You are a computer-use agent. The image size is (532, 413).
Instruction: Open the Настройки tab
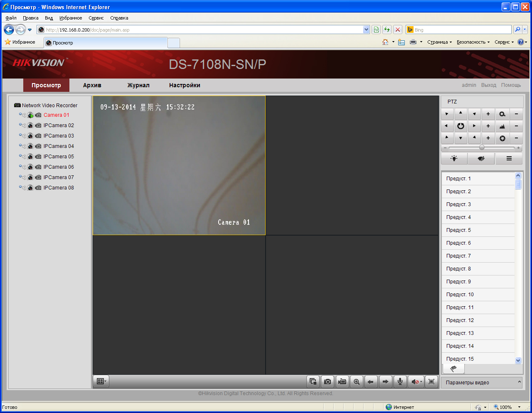coord(185,85)
